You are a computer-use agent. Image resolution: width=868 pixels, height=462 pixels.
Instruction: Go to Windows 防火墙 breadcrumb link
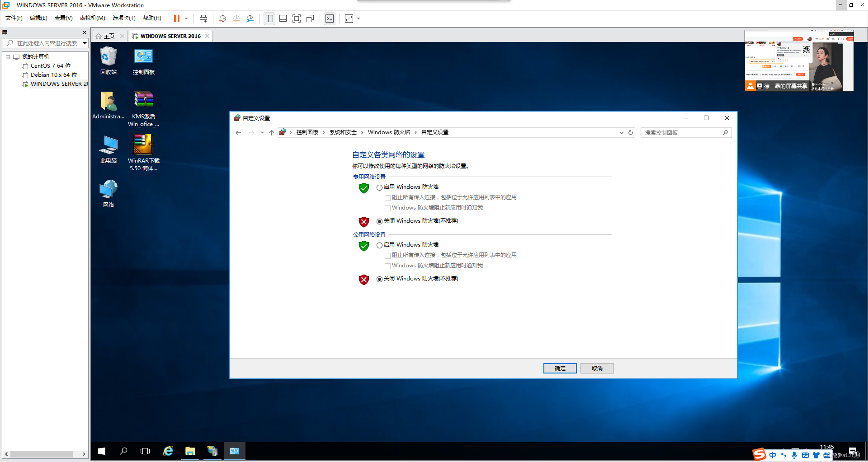(389, 133)
